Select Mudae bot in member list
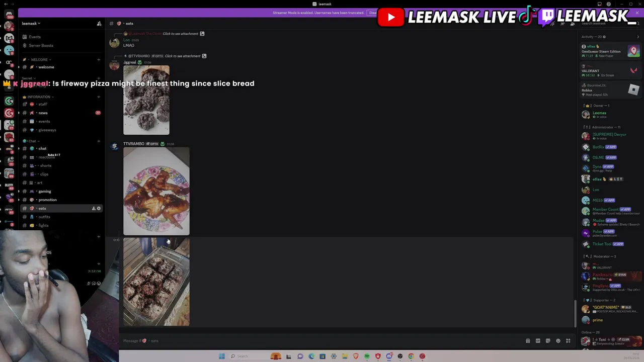 click(610, 222)
